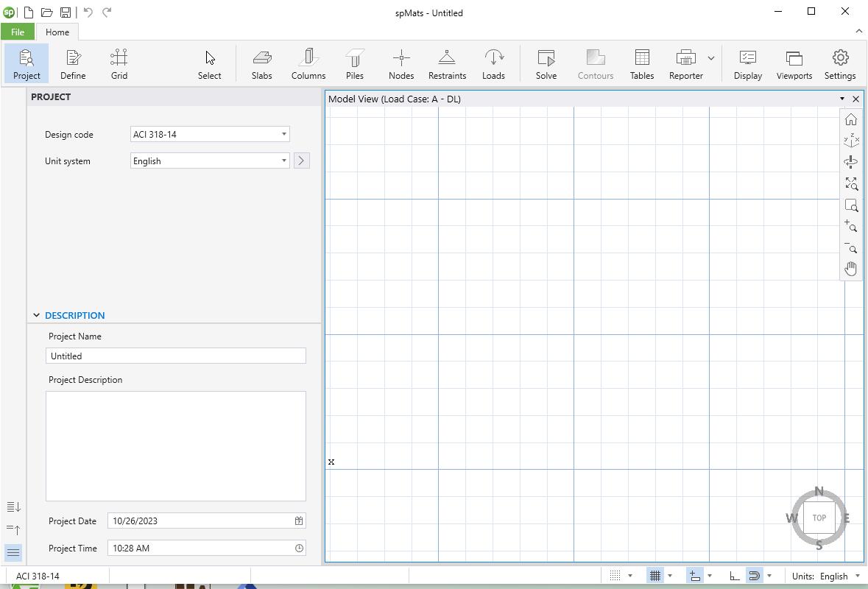Click the Project Time field
The height and width of the screenshot is (589, 868).
click(207, 548)
